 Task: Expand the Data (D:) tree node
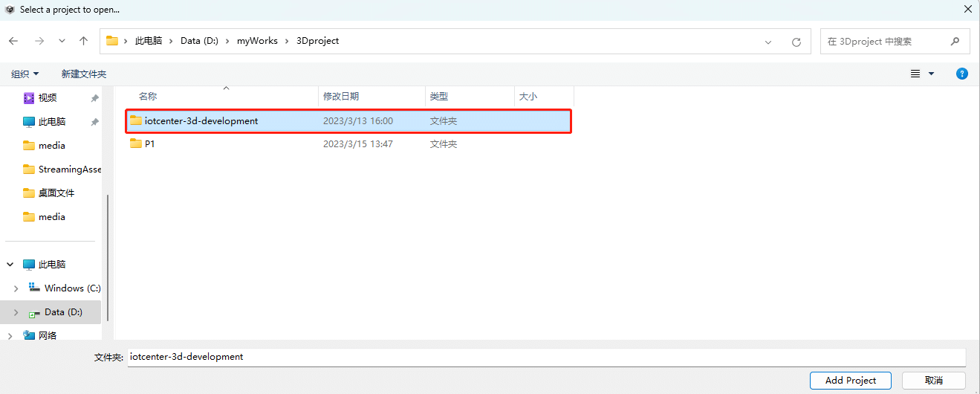[x=16, y=313]
